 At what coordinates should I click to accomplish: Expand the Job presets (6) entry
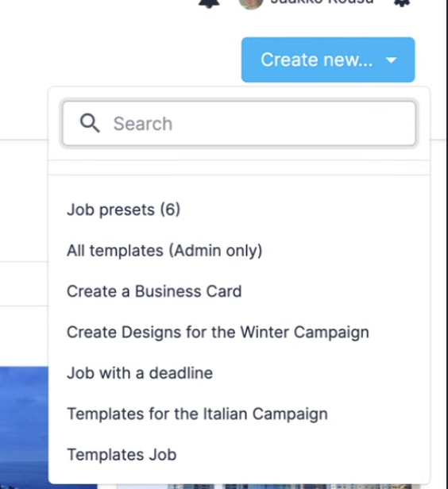click(x=124, y=210)
